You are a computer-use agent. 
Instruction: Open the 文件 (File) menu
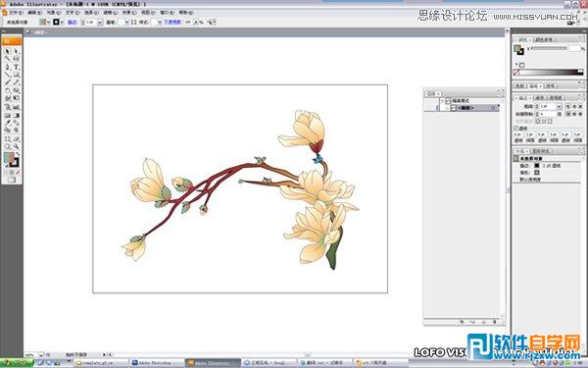16,13
